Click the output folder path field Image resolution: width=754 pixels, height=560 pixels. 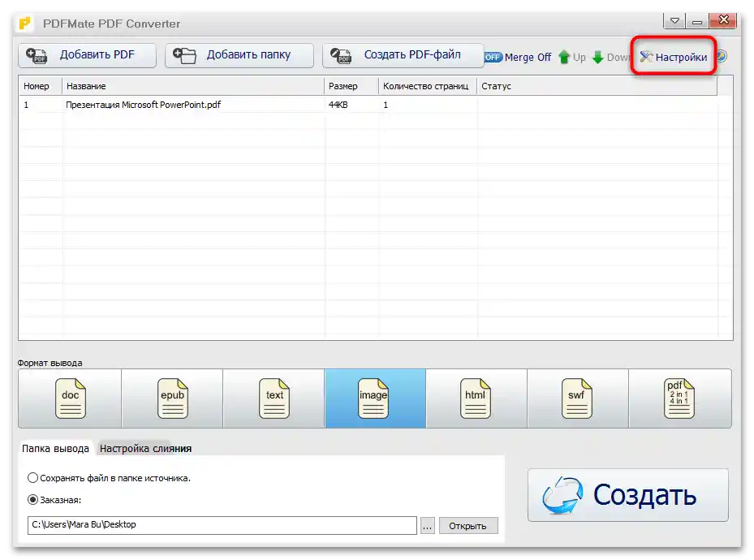click(x=222, y=525)
